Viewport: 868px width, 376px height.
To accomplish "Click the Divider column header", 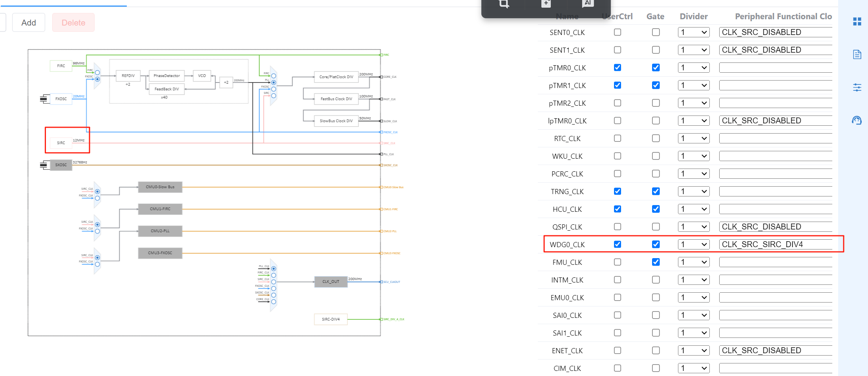I will pyautogui.click(x=694, y=17).
